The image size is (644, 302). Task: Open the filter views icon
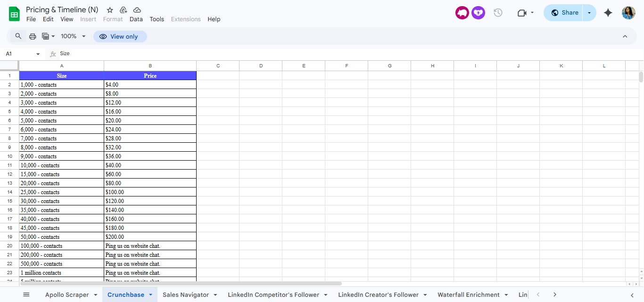coord(49,36)
